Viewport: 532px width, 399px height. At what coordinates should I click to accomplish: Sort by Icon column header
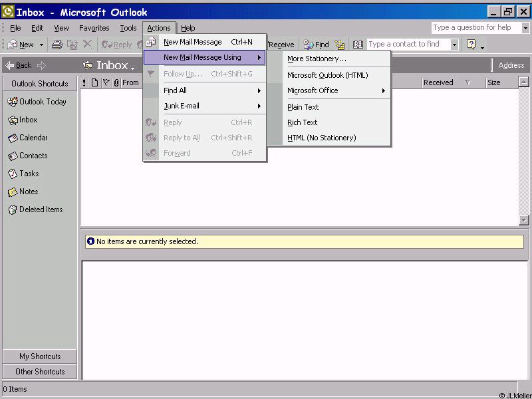(x=94, y=82)
